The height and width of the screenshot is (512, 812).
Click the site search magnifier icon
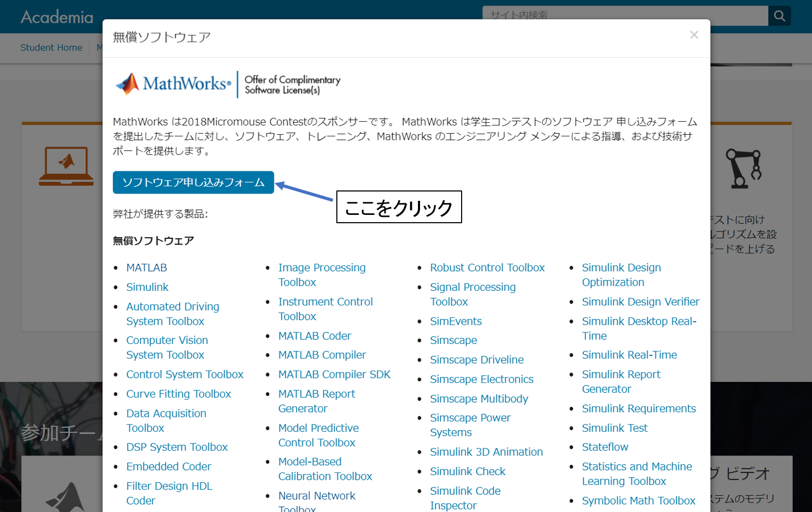point(779,16)
